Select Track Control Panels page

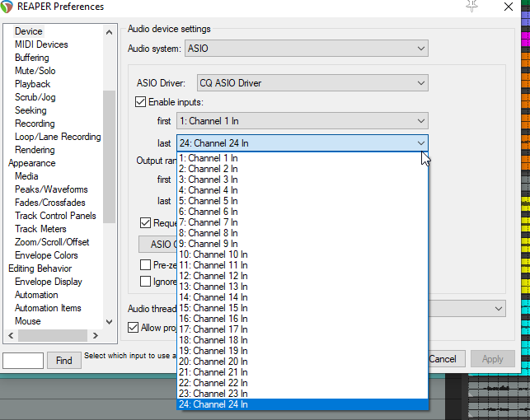[x=55, y=216]
